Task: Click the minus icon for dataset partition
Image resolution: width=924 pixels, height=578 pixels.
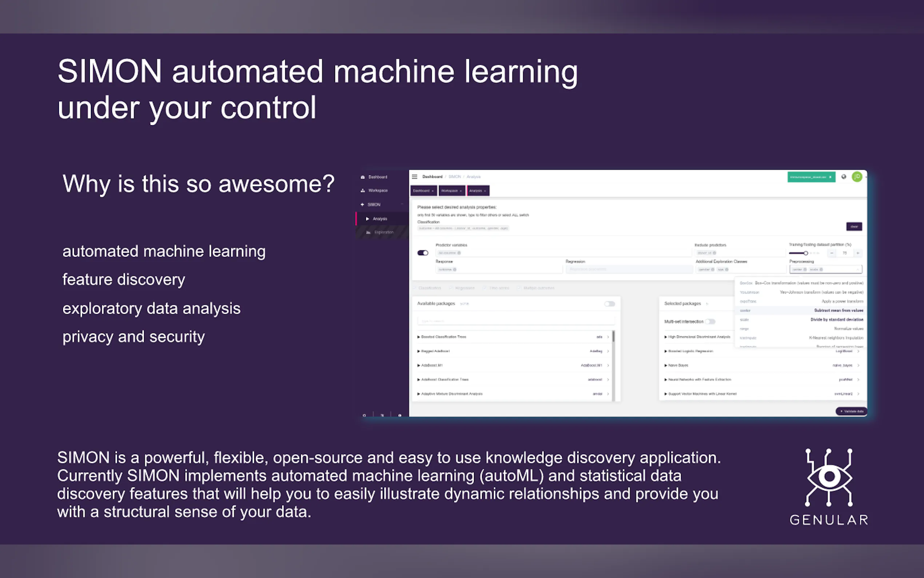Action: [832, 253]
